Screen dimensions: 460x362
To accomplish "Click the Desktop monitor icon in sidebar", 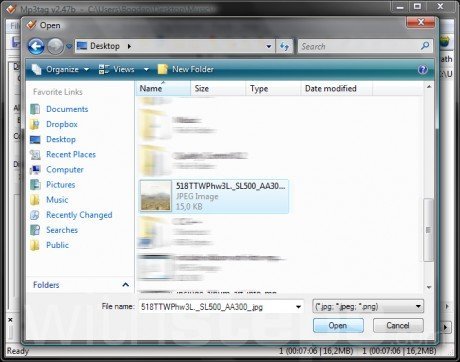I will coord(35,139).
